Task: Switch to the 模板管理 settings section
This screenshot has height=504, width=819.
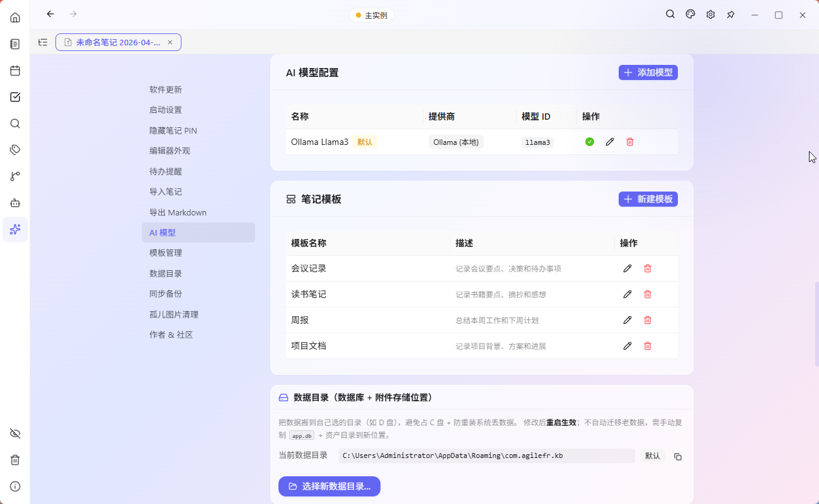Action: point(166,253)
